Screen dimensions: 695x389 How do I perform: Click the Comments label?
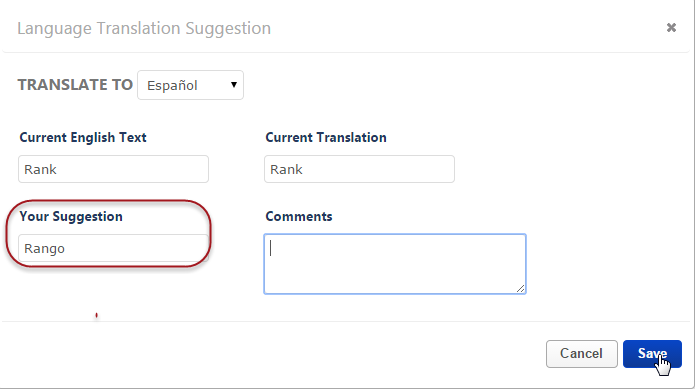pos(299,216)
